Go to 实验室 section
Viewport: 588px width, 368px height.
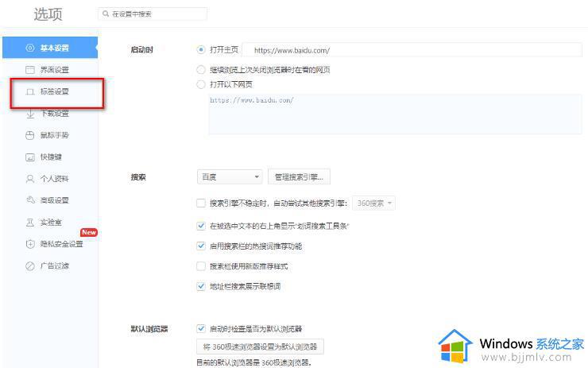(x=50, y=222)
